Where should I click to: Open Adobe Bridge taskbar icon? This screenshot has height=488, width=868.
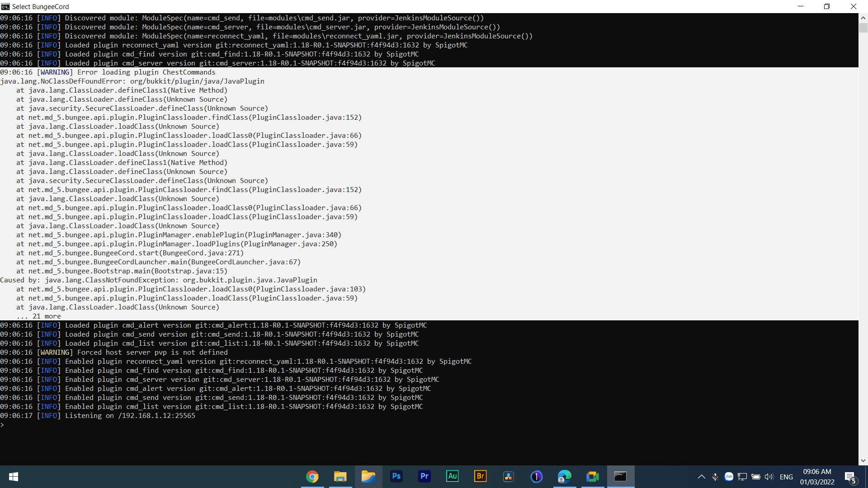481,476
